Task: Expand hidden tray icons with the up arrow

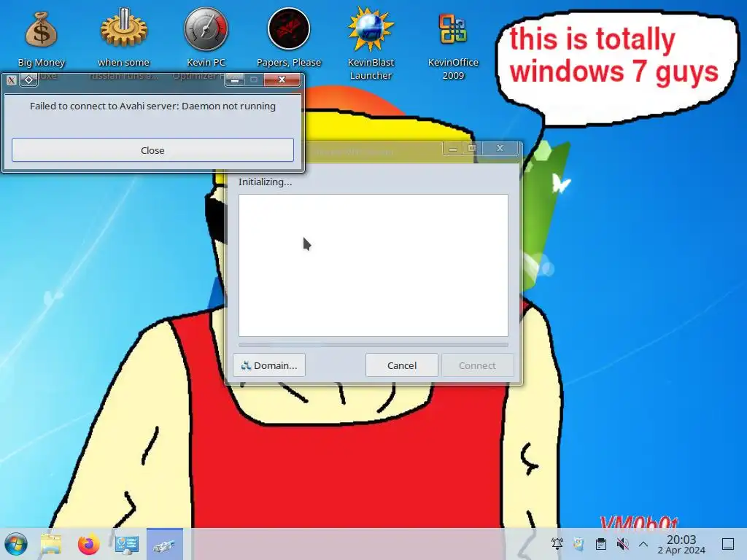Action: click(643, 544)
